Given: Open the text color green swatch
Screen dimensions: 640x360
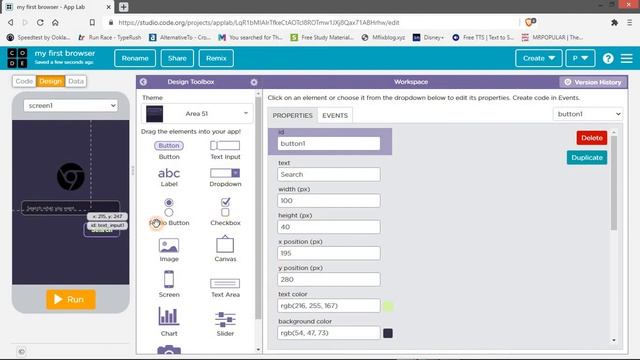Looking at the screenshot, I should 388,306.
